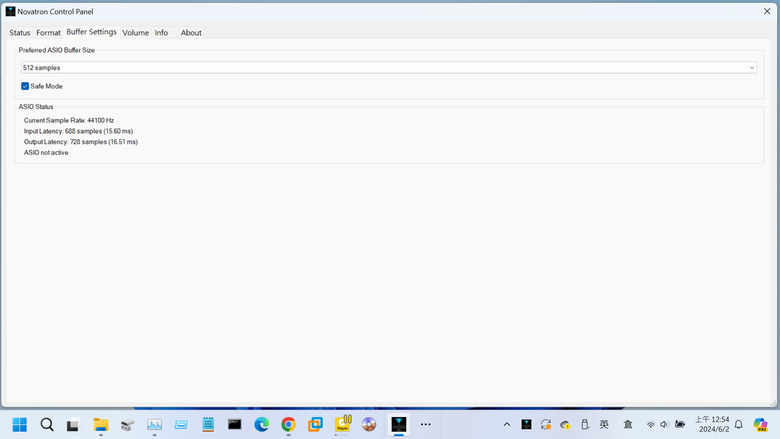Screen dimensions: 780x439
Task: Open the sync status tray icon
Action: point(546,424)
